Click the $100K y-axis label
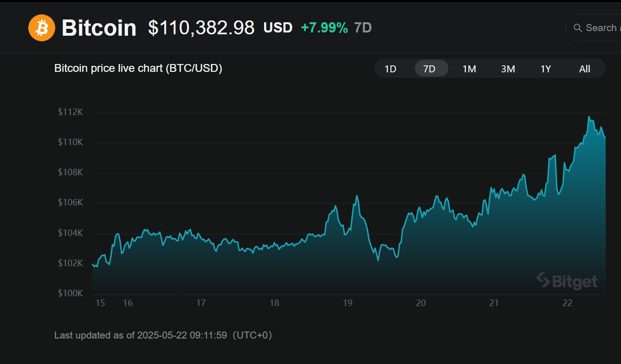 [x=71, y=293]
